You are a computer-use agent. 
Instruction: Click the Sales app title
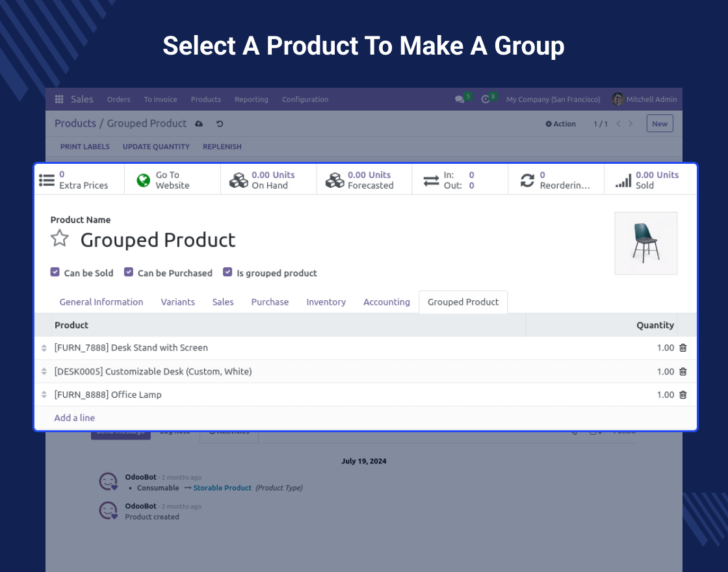[x=82, y=99]
